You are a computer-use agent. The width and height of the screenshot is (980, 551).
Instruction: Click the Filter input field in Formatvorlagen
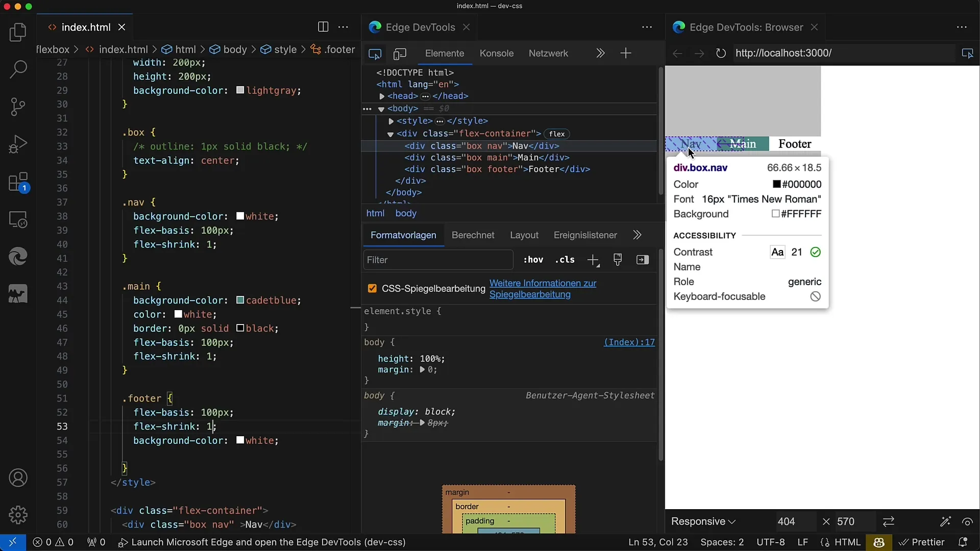[437, 260]
